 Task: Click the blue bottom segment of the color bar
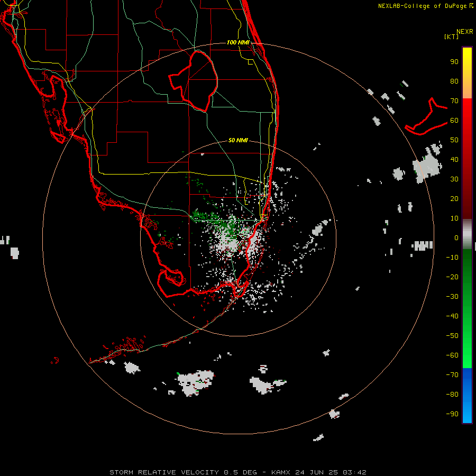tap(467, 396)
